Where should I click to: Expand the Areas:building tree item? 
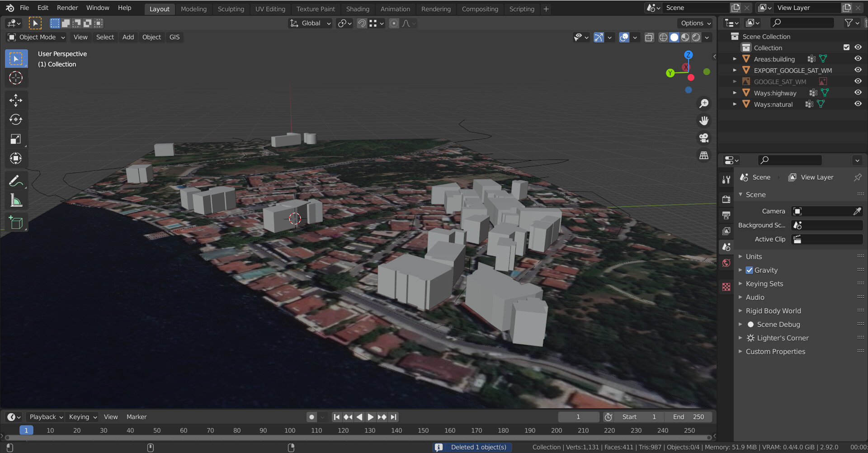point(735,59)
